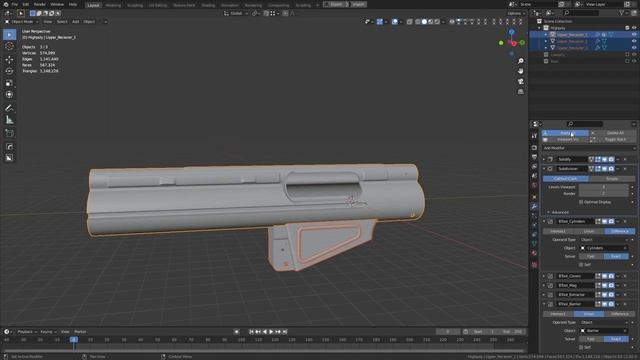Adjust the Render levels value field
This screenshot has width=640, height=360.
(604, 193)
